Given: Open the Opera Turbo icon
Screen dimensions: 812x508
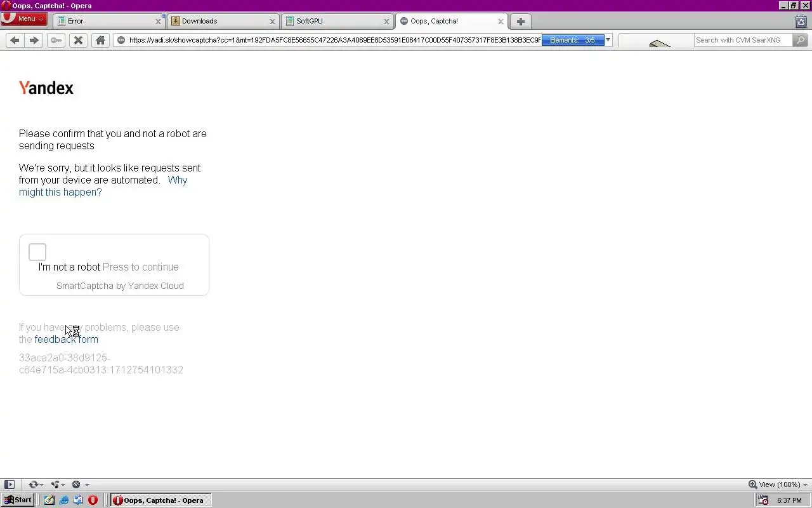Looking at the screenshot, I should point(76,485).
